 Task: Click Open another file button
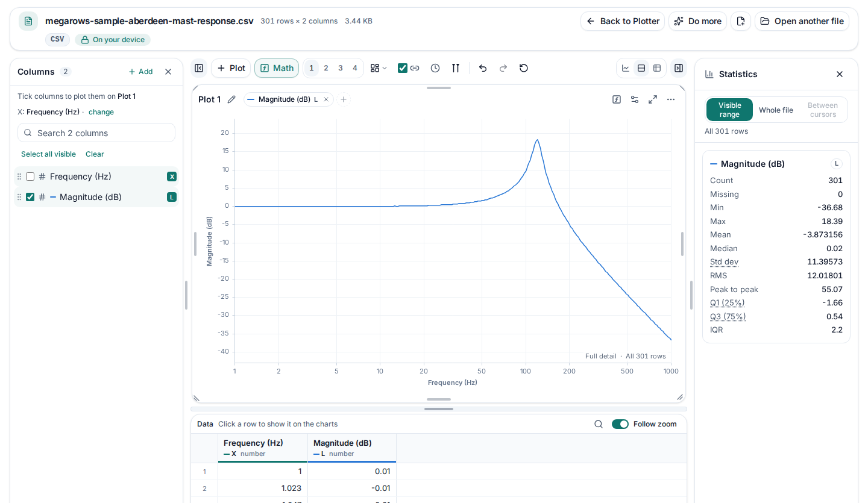(802, 21)
